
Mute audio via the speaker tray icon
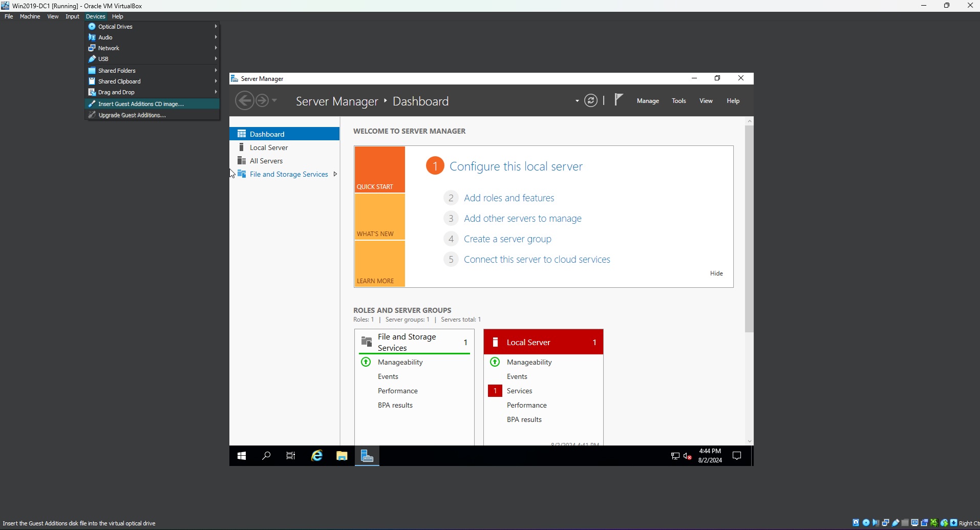click(x=688, y=456)
